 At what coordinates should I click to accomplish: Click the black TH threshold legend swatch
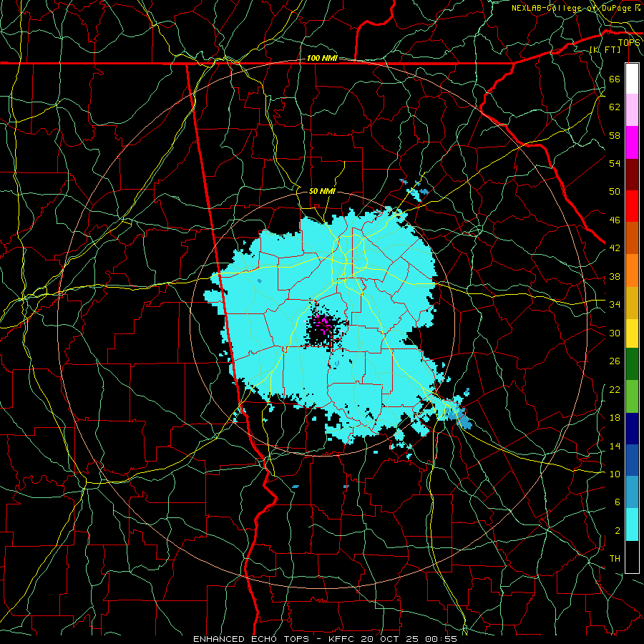(632, 557)
